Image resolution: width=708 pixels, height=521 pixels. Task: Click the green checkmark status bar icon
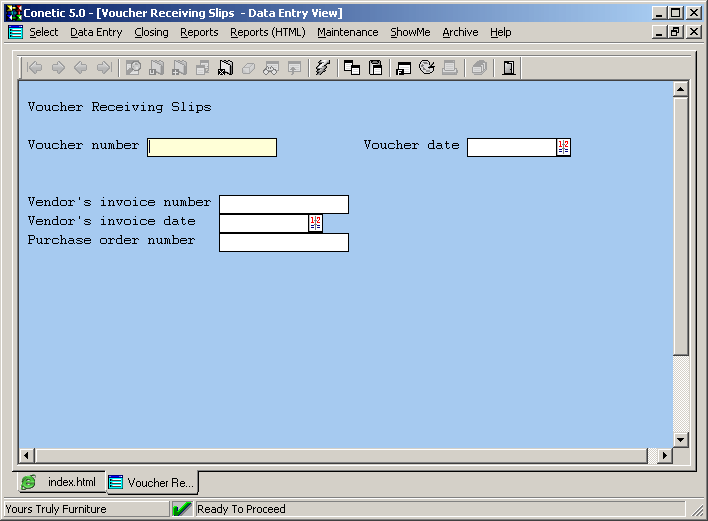coord(182,509)
